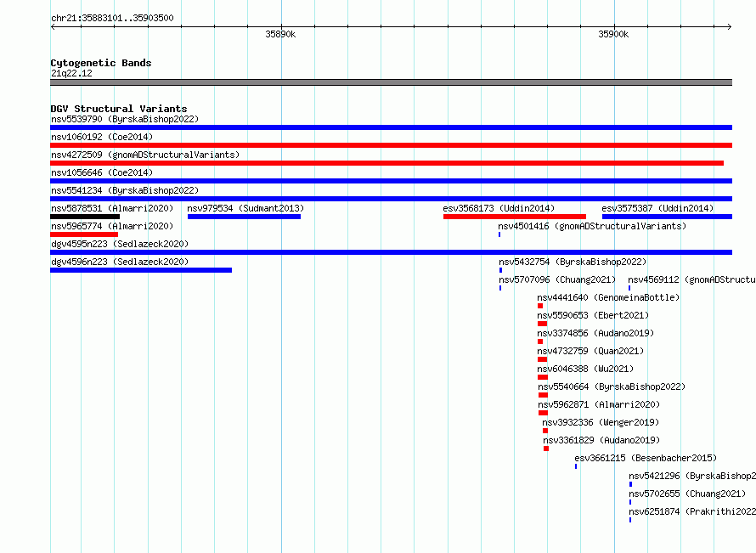Image resolution: width=756 pixels, height=553 pixels.
Task: Open the nsv3374856 (Audano2019) label
Action: coord(595,333)
